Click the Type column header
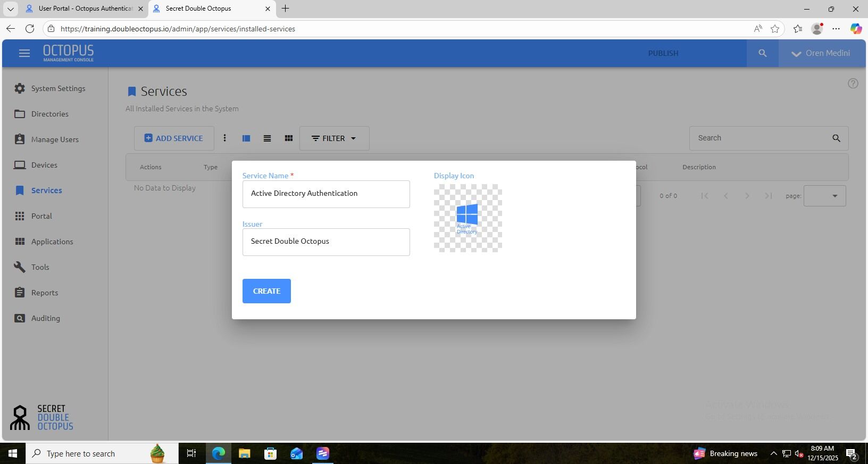868x464 pixels. coord(210,167)
